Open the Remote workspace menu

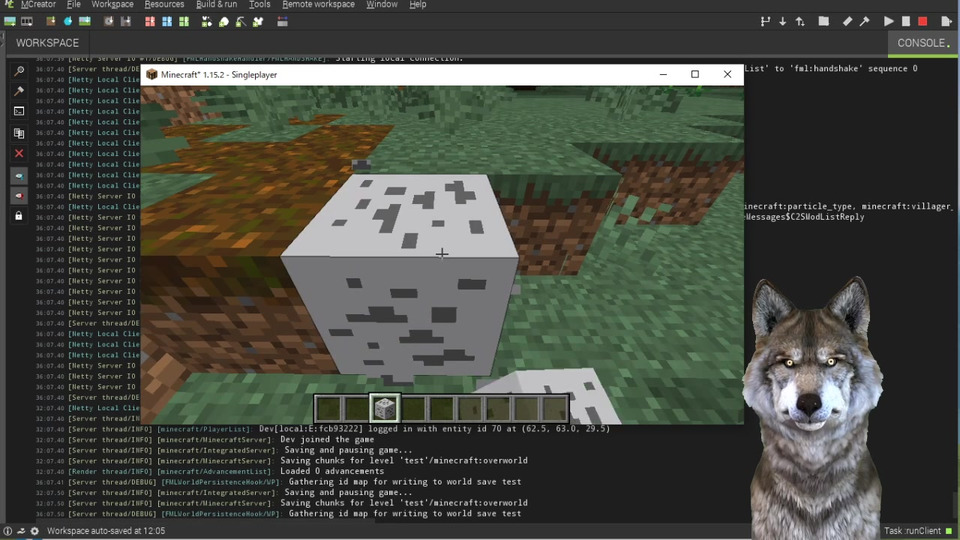coord(318,4)
